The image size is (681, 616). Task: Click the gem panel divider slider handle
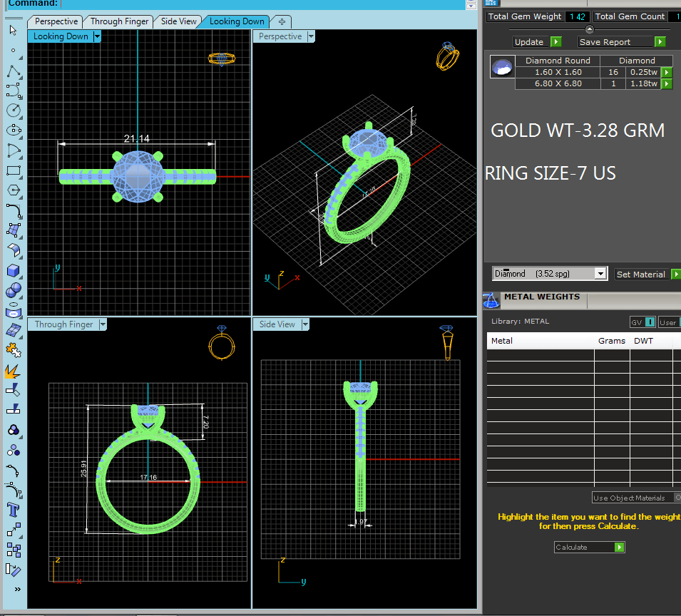tap(589, 29)
